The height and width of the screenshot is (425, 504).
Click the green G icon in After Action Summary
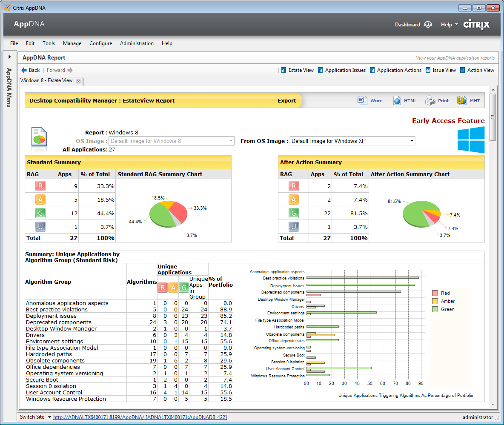293,213
